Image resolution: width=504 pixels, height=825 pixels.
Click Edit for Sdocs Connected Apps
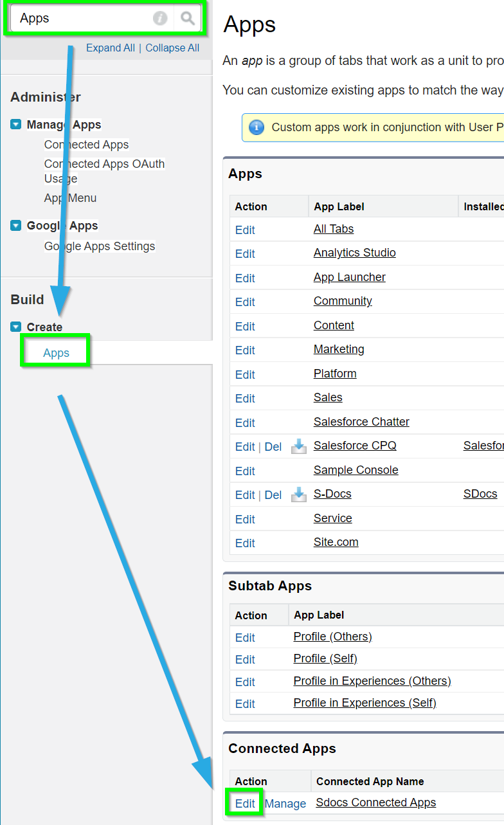point(245,803)
